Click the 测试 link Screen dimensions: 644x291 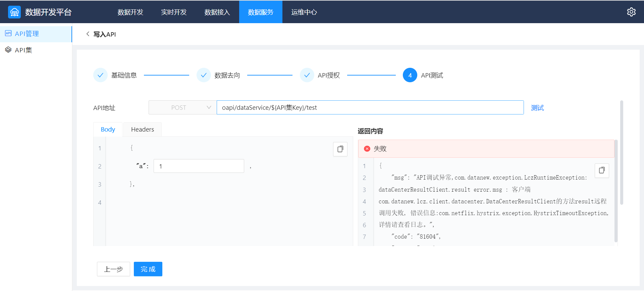tap(537, 108)
